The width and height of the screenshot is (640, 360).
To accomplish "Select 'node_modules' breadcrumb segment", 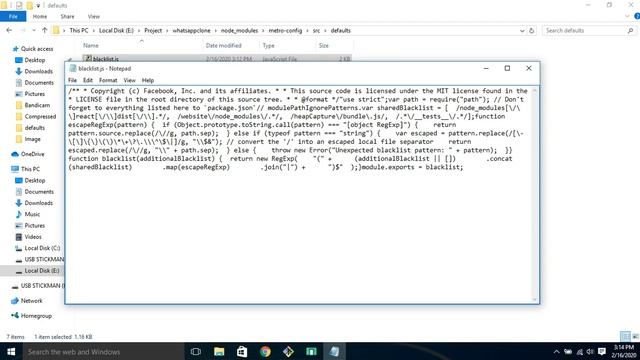I will pos(239,31).
